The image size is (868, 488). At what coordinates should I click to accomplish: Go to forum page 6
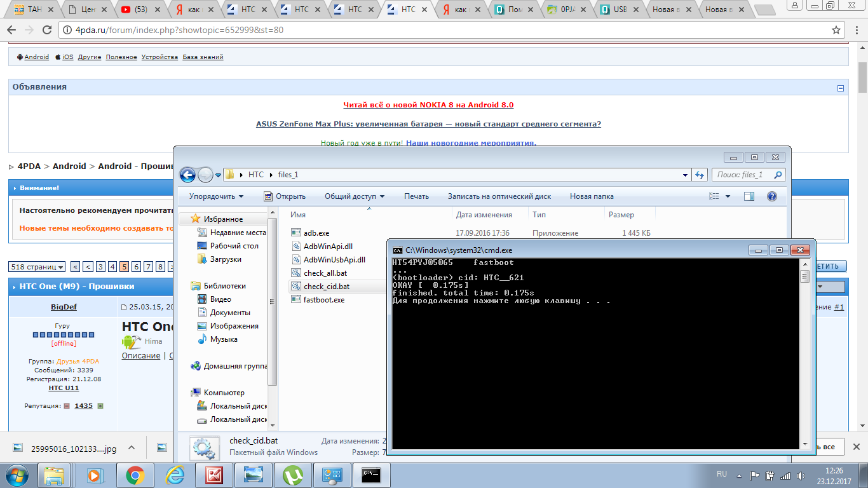(136, 267)
